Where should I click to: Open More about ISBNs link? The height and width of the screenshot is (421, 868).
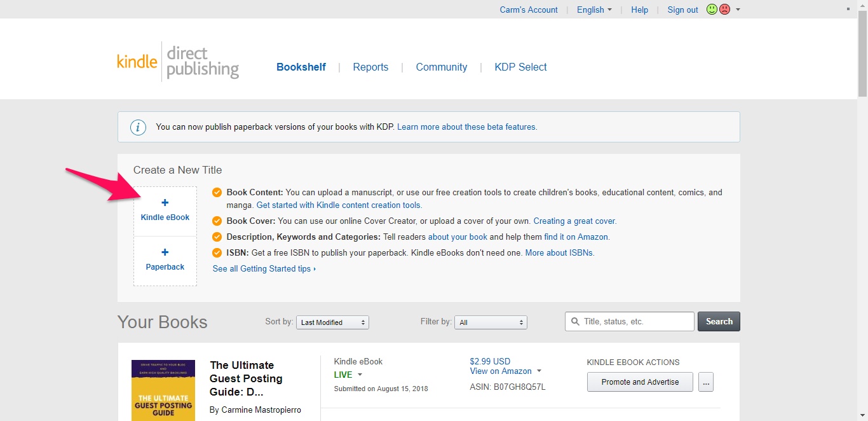559,253
